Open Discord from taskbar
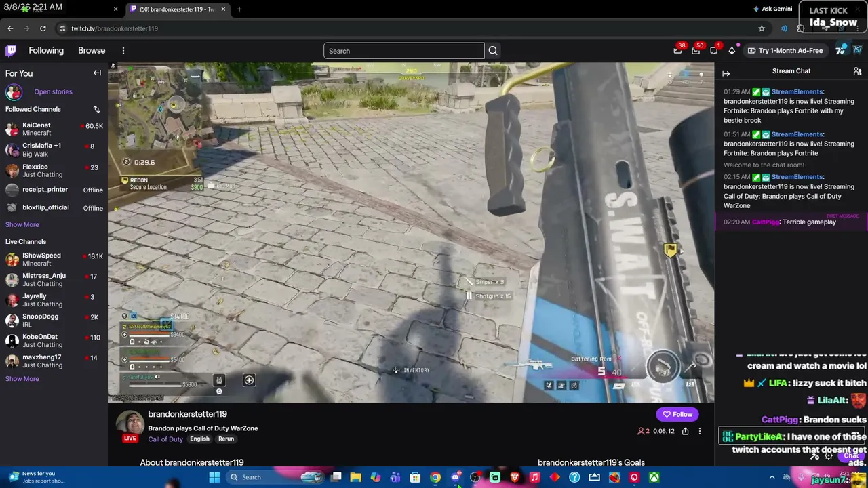 (455, 477)
